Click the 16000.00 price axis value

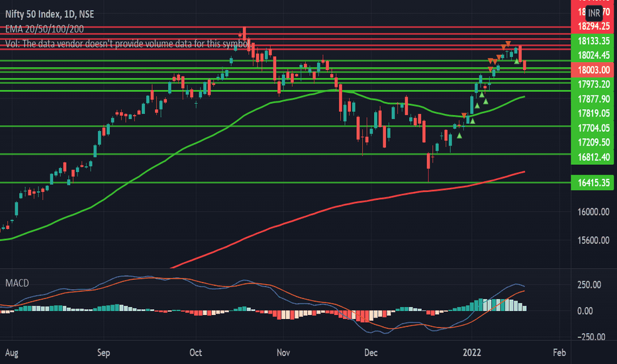tap(593, 212)
